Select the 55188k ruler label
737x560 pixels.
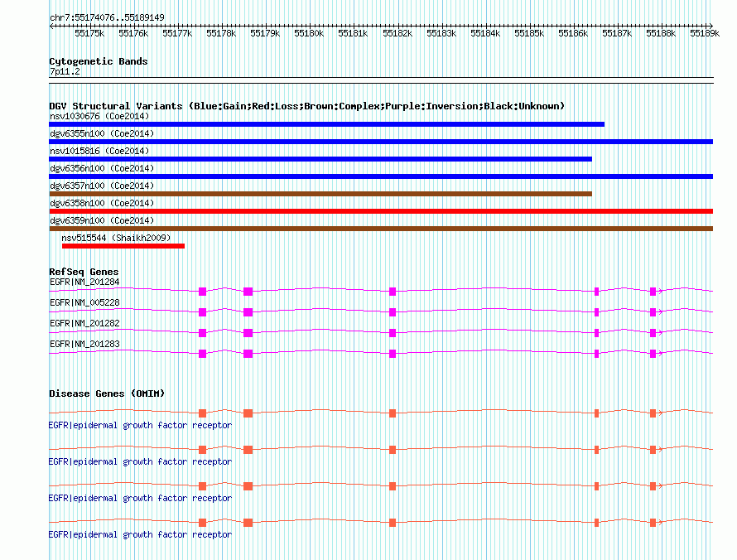(x=661, y=33)
